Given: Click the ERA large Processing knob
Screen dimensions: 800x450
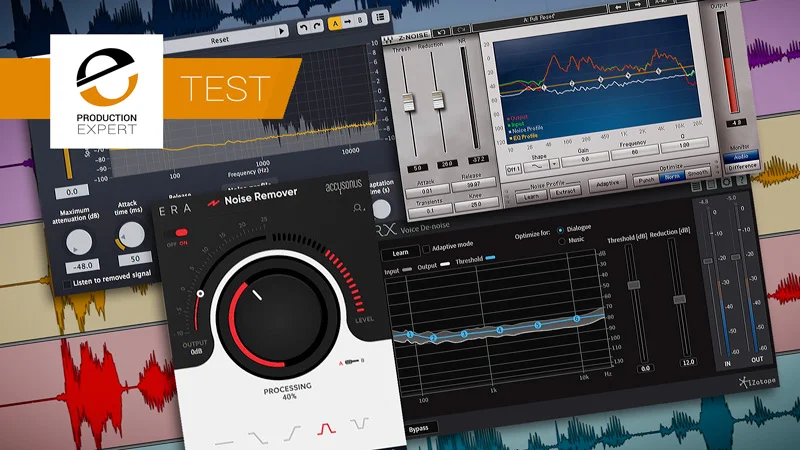Looking at the screenshot, I should 279,316.
